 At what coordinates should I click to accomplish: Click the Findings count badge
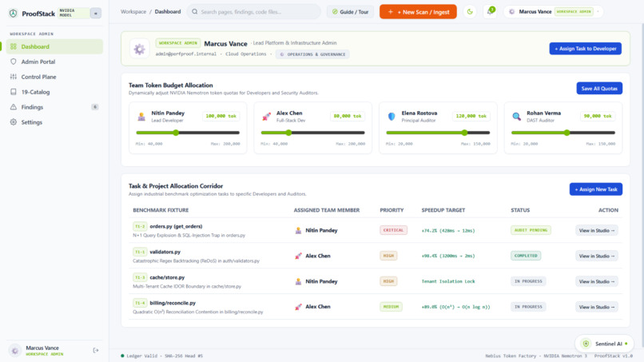coord(95,107)
